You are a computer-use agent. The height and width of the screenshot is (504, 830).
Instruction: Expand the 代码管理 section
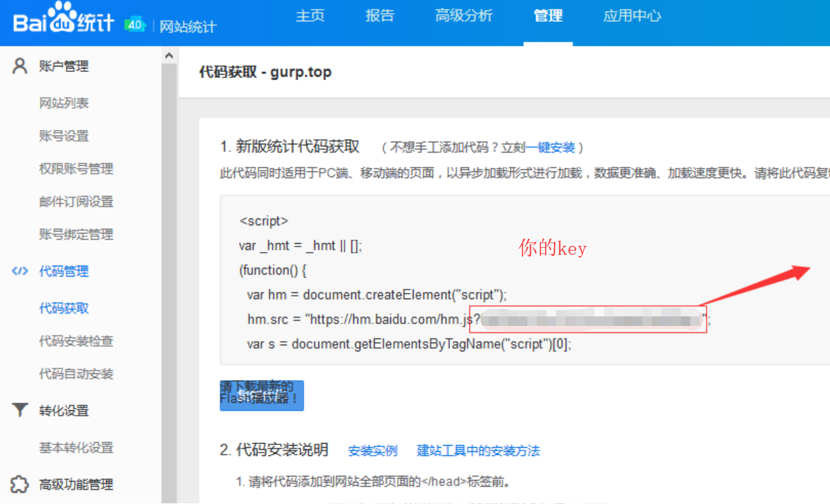(x=64, y=272)
